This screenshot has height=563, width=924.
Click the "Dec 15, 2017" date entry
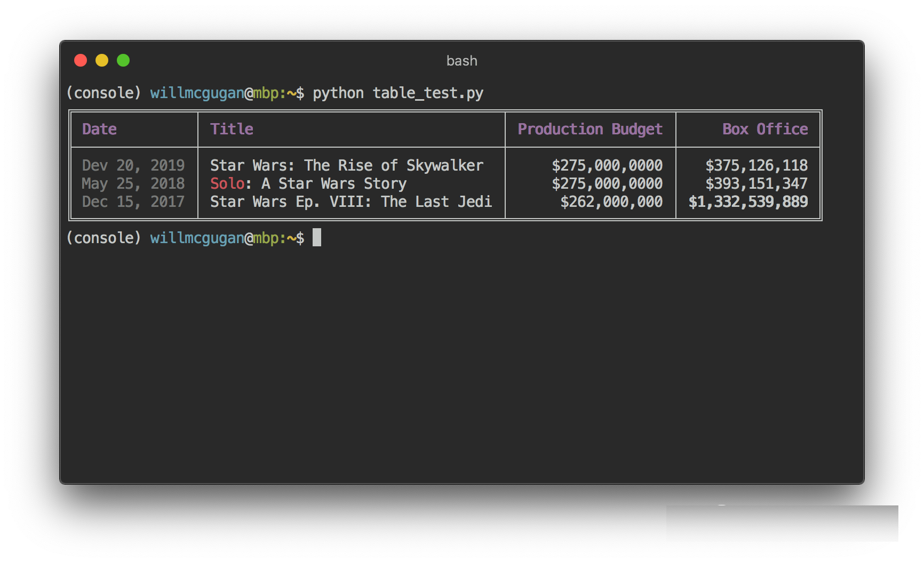click(x=133, y=202)
